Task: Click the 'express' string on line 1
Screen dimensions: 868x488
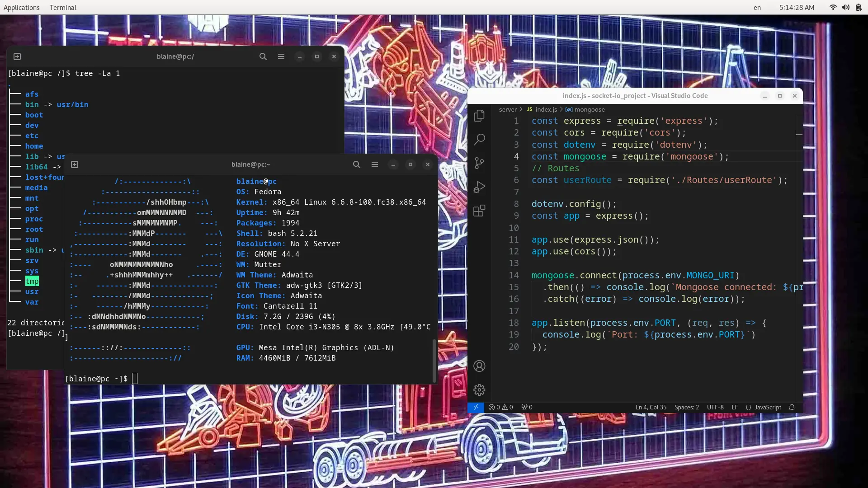Action: [684, 121]
